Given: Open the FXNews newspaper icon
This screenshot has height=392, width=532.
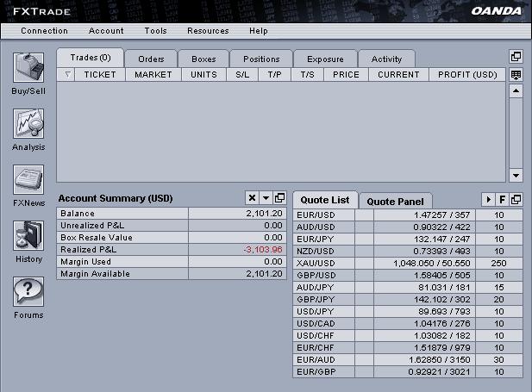Looking at the screenshot, I should point(28,179).
